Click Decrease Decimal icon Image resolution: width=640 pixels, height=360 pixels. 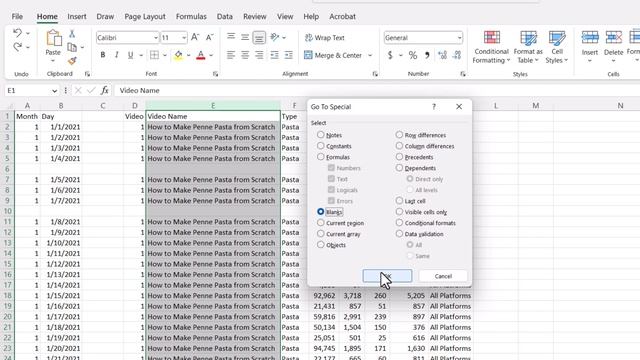(457, 55)
